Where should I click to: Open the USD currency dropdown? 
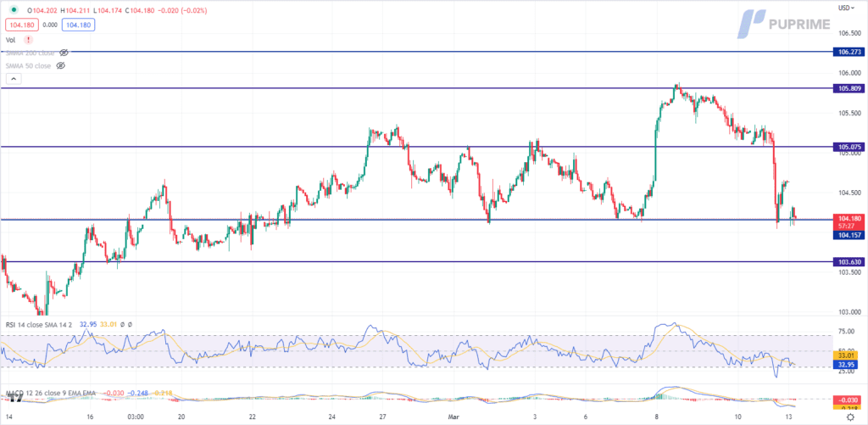(847, 8)
